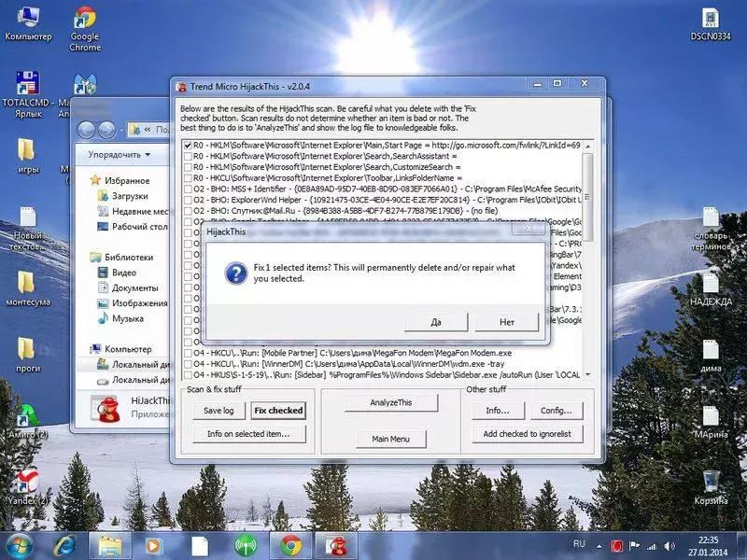Select the HiJackThis application icon in Explorer
This screenshot has height=560, width=747.
click(x=106, y=409)
